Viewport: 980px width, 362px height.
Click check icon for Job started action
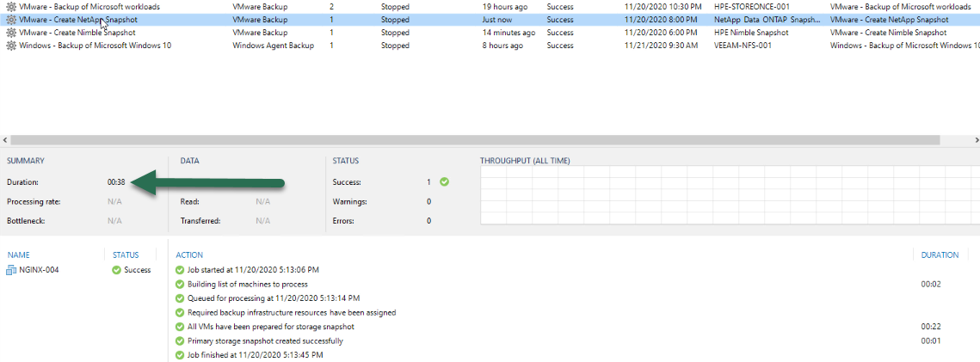(x=180, y=270)
